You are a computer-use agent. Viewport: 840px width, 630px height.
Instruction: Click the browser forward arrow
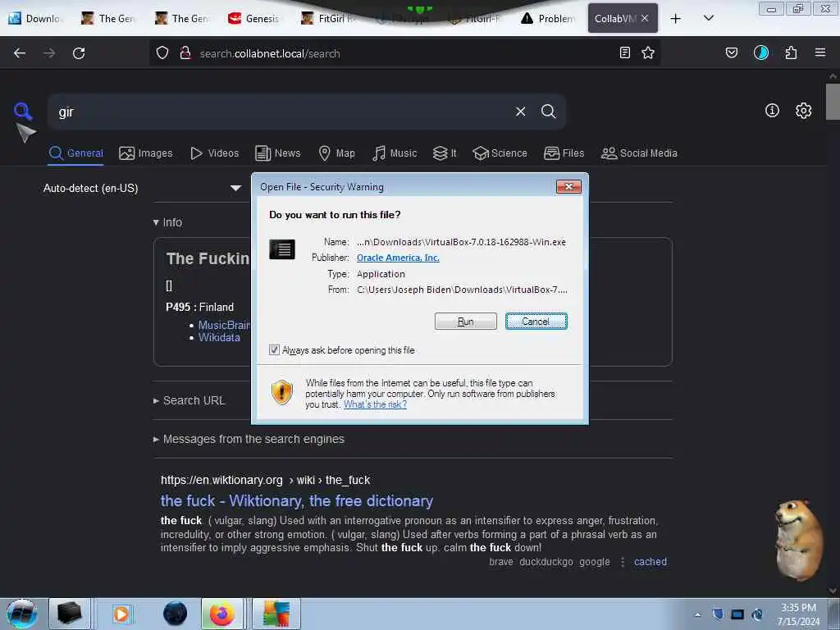(49, 53)
